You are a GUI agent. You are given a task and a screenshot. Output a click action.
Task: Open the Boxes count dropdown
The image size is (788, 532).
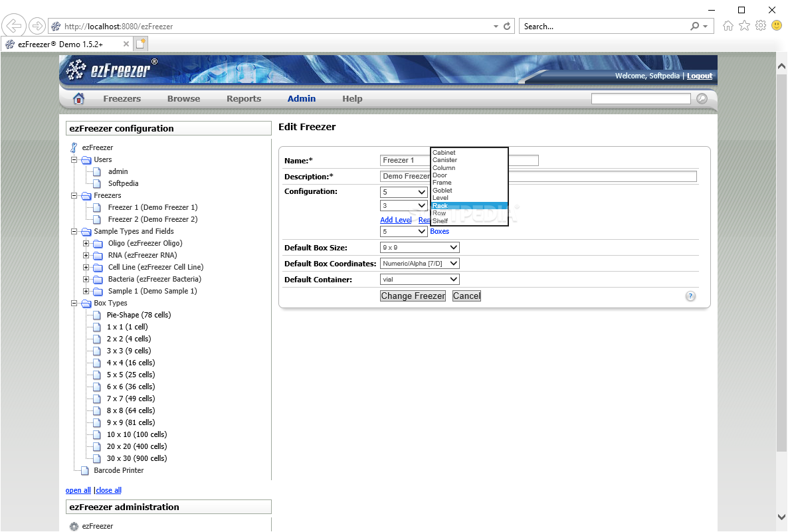click(x=404, y=232)
